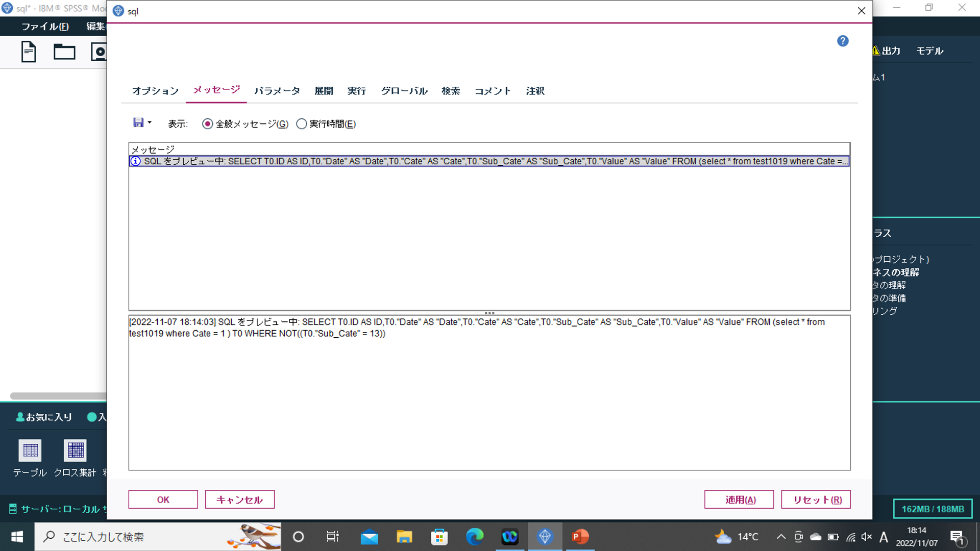Switch to the グローバル tab
This screenshot has width=980, height=551.
click(404, 91)
